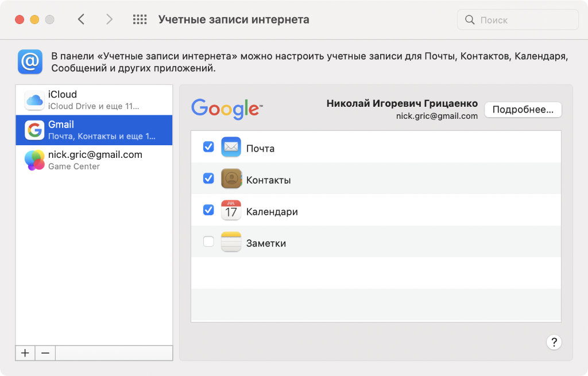This screenshot has width=588, height=376.
Task: Disable the Контакты checkbox
Action: [208, 179]
